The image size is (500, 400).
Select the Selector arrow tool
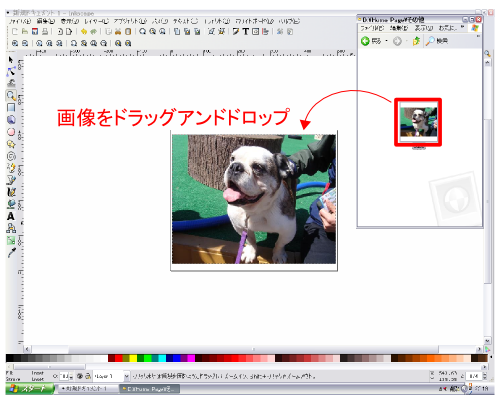pos(11,60)
